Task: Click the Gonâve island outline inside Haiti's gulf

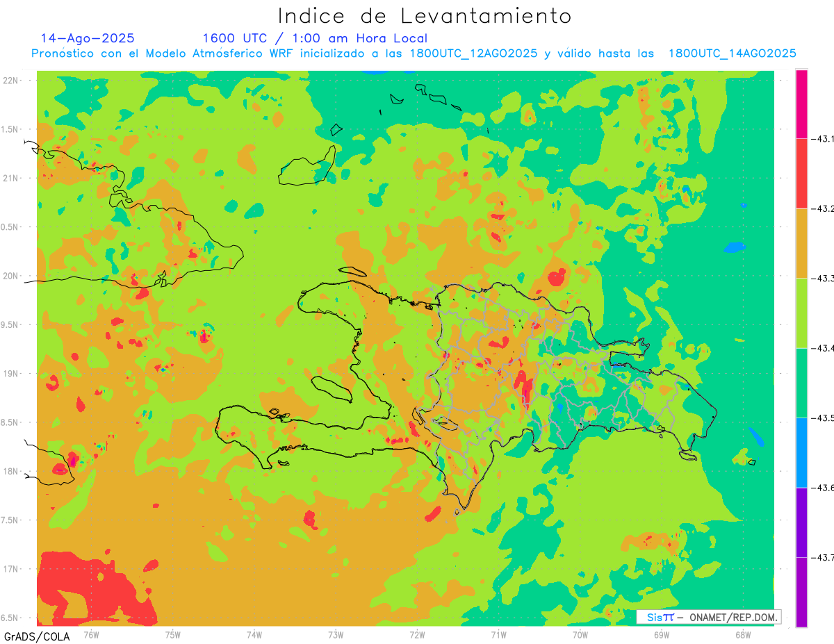Action: pyautogui.click(x=332, y=389)
